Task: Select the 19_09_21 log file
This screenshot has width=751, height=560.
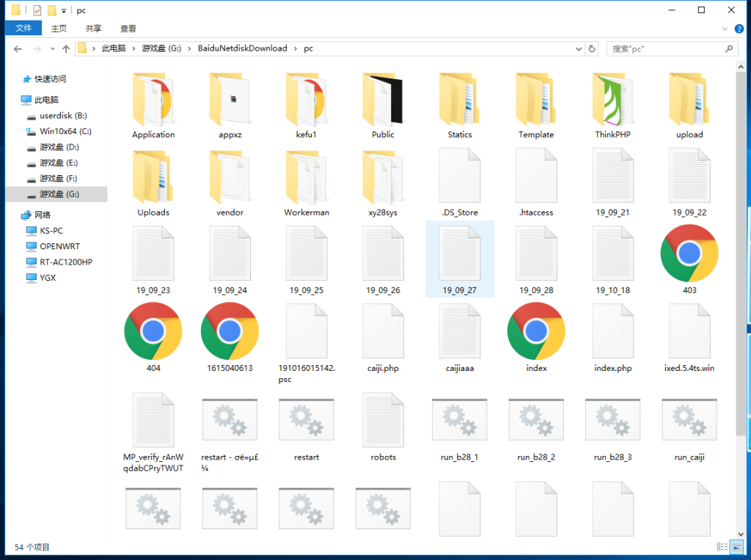Action: click(x=613, y=183)
